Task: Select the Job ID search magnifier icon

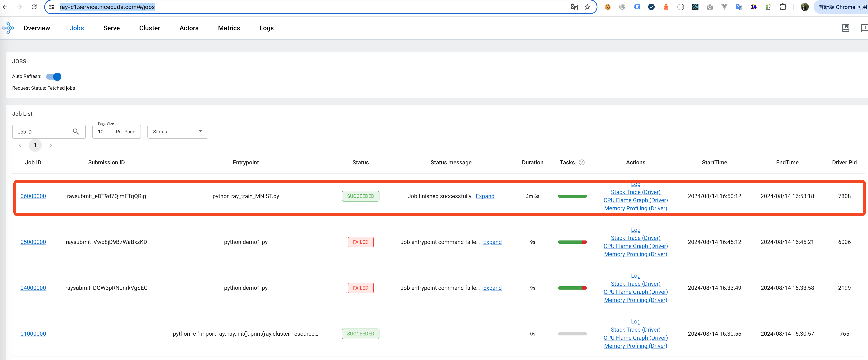Action: 76,131
